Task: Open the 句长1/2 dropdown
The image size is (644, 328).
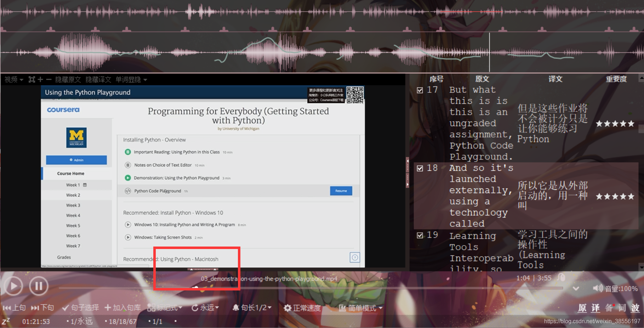Action: click(x=252, y=308)
